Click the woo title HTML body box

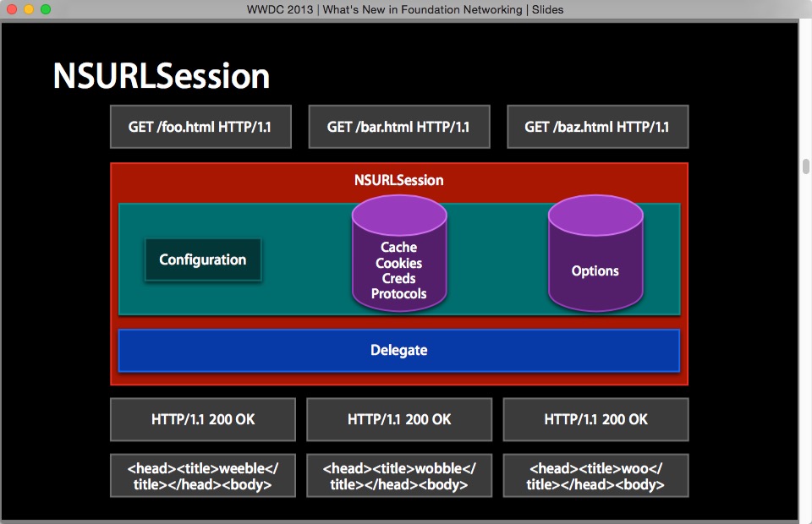point(595,476)
